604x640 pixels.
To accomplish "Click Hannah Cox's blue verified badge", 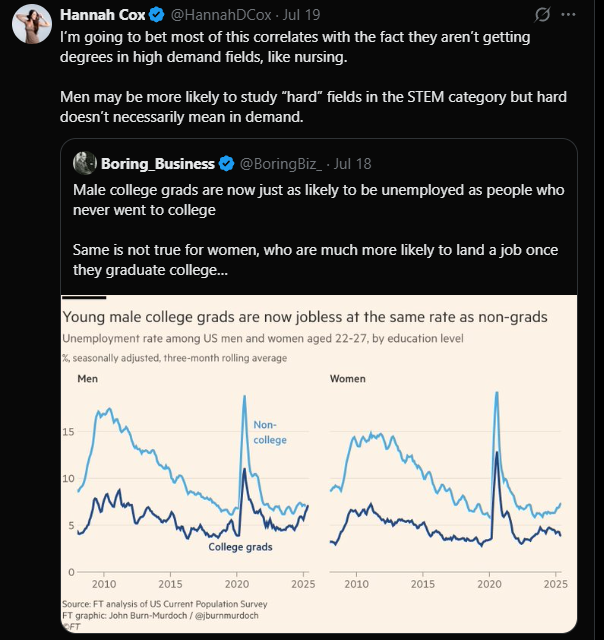I will click(x=157, y=15).
